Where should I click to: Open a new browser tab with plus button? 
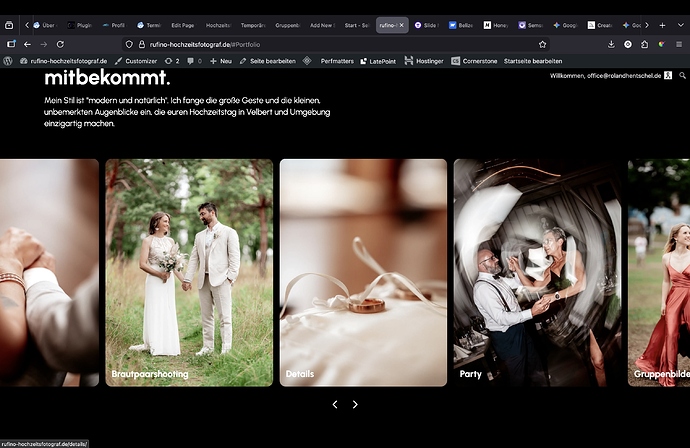pos(662,24)
